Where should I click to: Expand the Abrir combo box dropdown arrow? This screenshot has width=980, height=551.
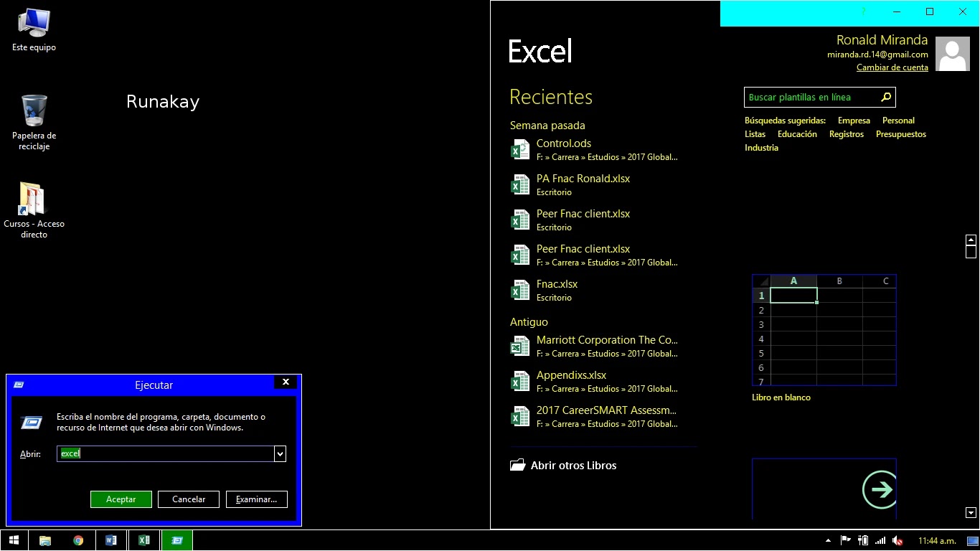click(280, 453)
